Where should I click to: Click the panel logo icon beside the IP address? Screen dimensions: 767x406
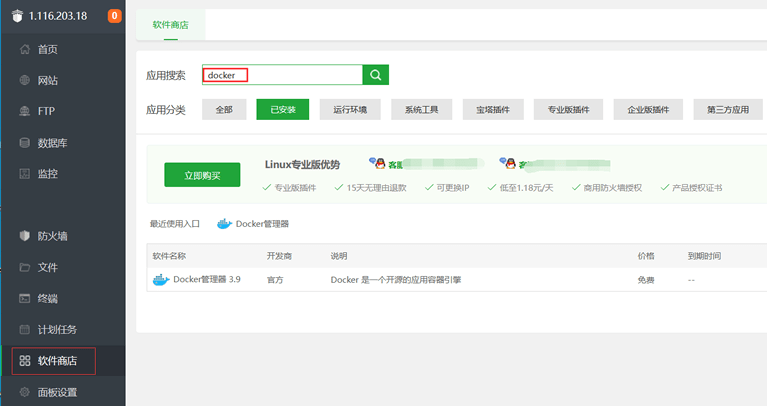[x=17, y=16]
